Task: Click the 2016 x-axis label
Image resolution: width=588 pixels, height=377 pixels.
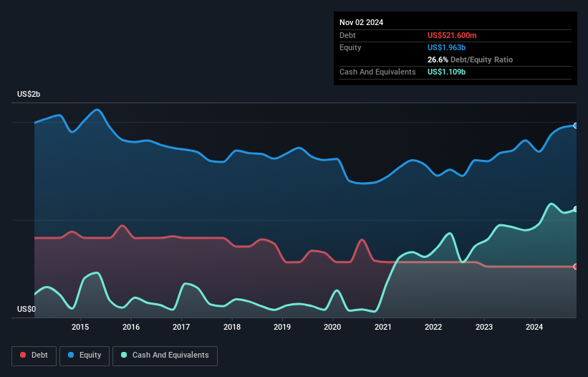Action: (131, 327)
